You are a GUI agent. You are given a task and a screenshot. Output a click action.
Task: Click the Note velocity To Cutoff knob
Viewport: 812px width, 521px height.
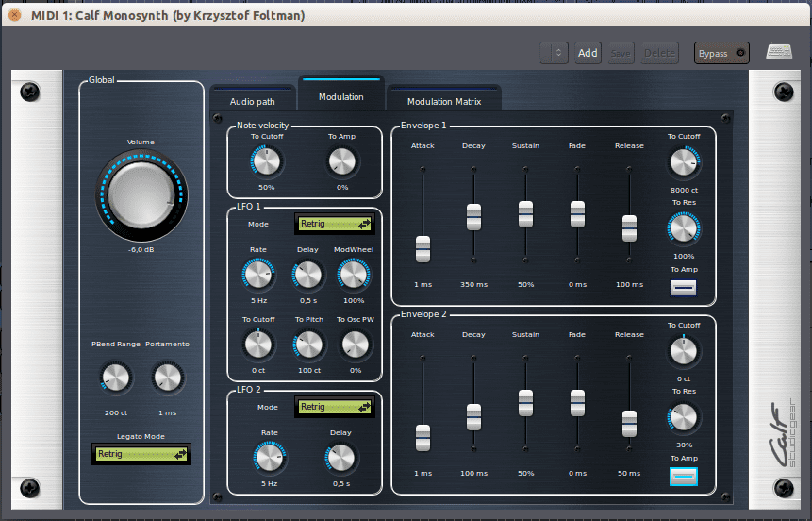click(x=267, y=162)
